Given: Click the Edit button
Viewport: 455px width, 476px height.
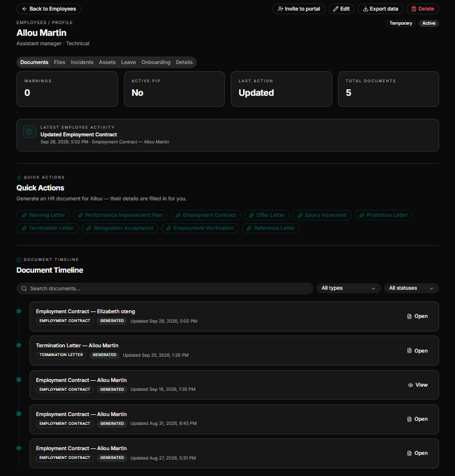Looking at the screenshot, I should click(x=341, y=9).
